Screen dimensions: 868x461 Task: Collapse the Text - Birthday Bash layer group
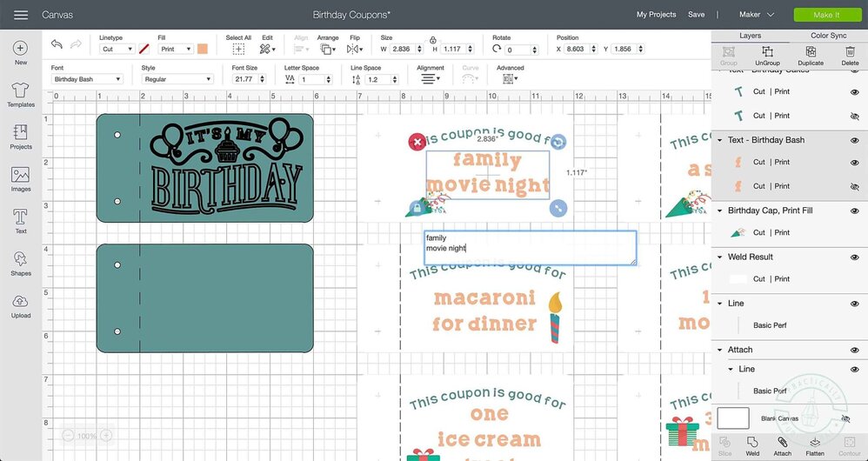pyautogui.click(x=719, y=141)
